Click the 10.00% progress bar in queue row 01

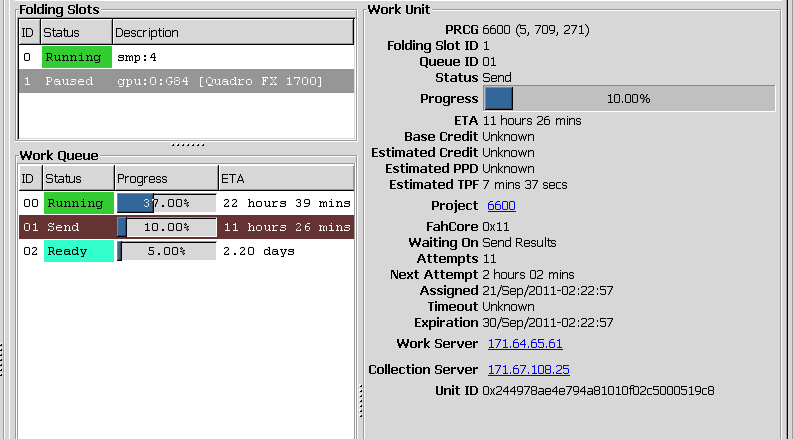[x=167, y=227]
